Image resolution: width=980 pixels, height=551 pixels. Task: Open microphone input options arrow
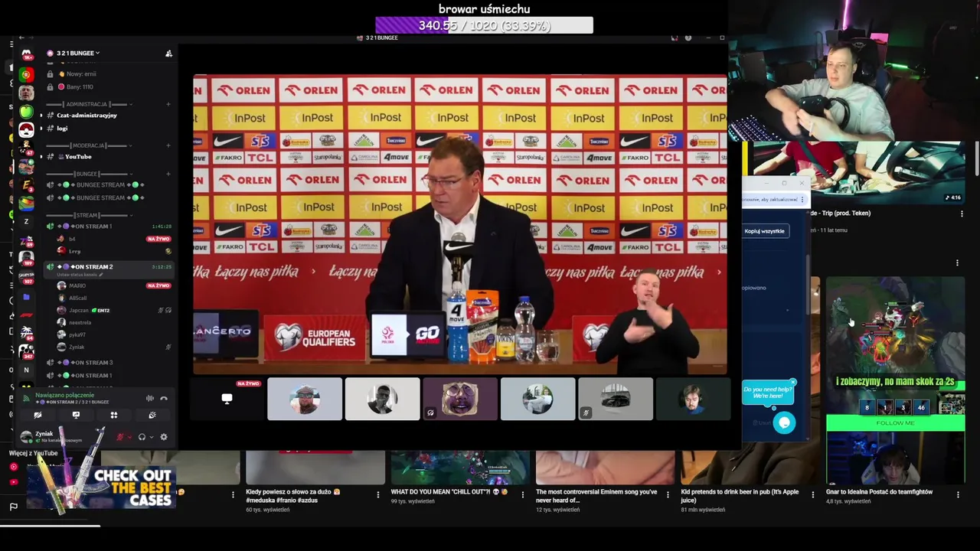(129, 437)
